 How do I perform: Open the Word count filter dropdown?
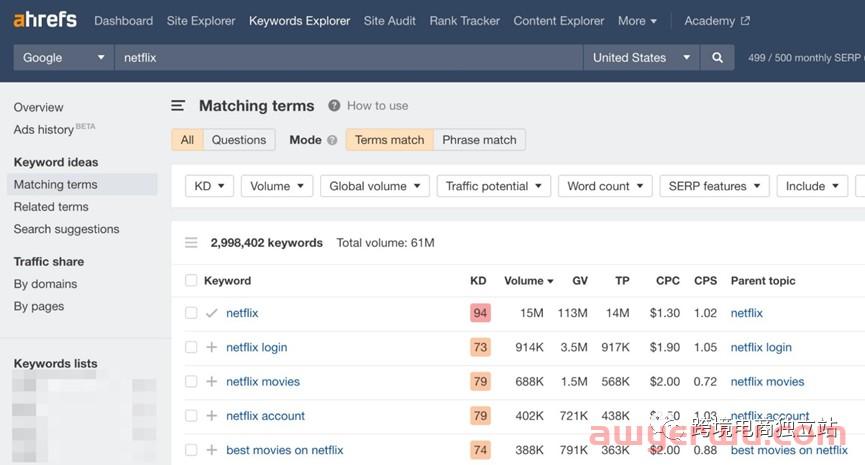[605, 186]
